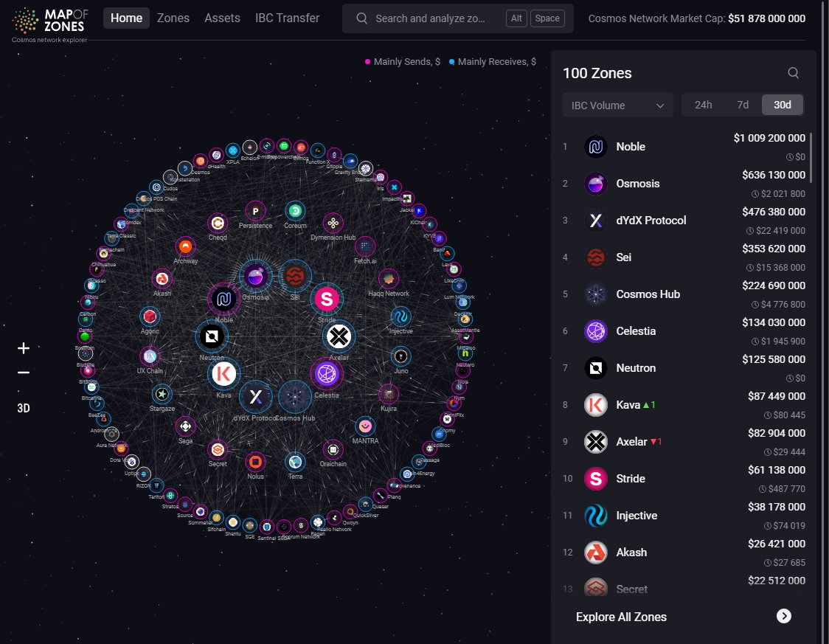Click the Kava node on the map
The image size is (829, 644).
point(223,374)
